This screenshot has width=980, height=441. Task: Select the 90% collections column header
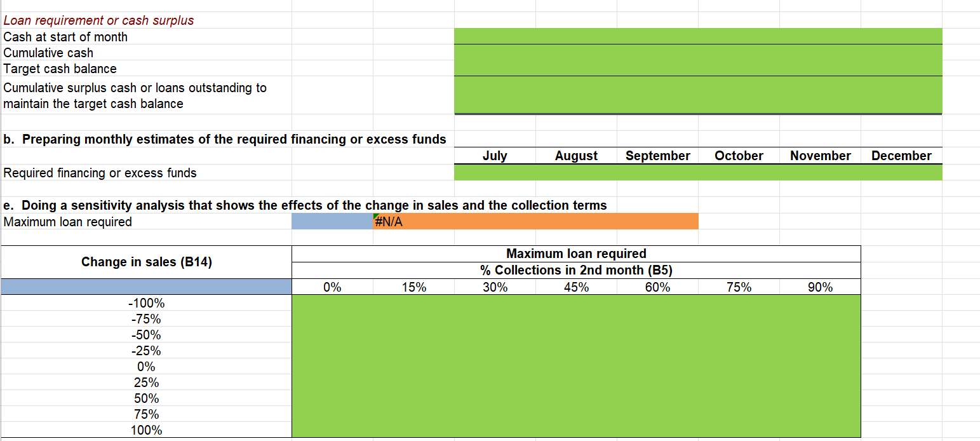click(x=820, y=287)
